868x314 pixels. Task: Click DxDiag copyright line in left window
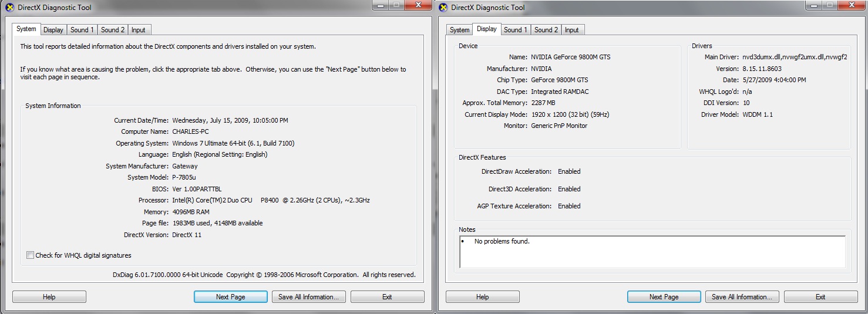pyautogui.click(x=264, y=275)
